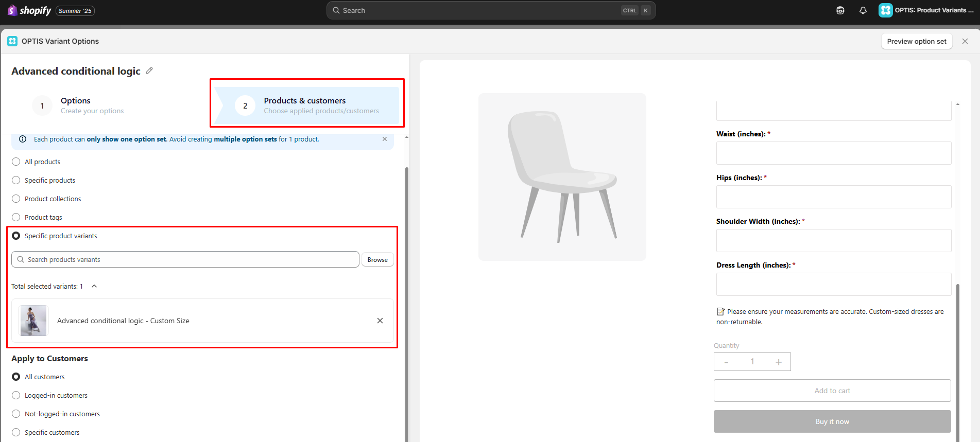The image size is (980, 442).
Task: Select the Product tags radio button
Action: click(x=16, y=217)
